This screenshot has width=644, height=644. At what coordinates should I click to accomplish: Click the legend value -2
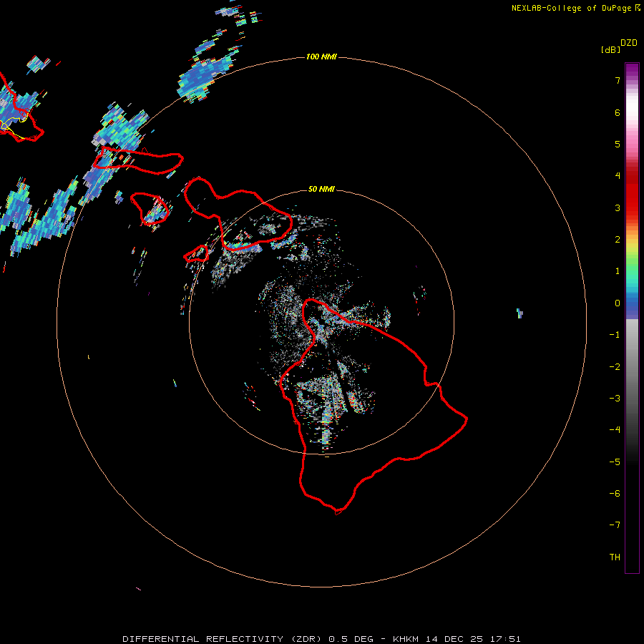615,367
